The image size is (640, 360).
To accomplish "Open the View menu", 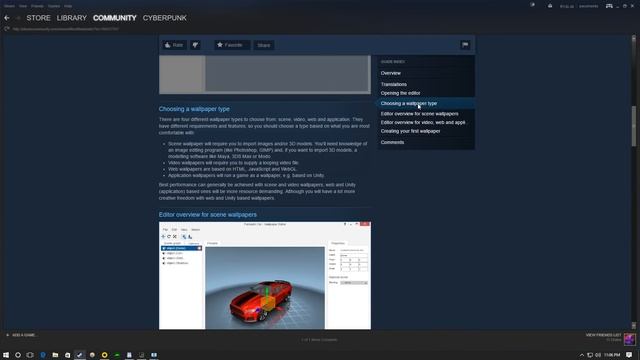I will 23,6.
